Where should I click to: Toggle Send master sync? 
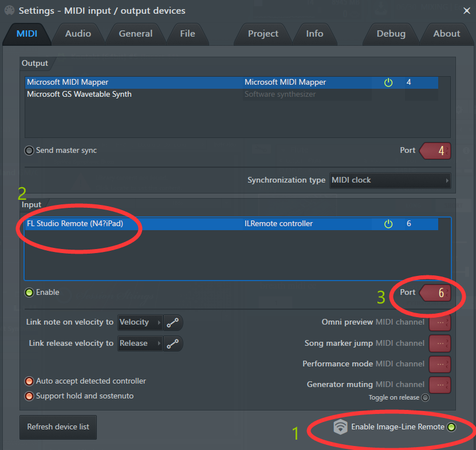(x=29, y=151)
